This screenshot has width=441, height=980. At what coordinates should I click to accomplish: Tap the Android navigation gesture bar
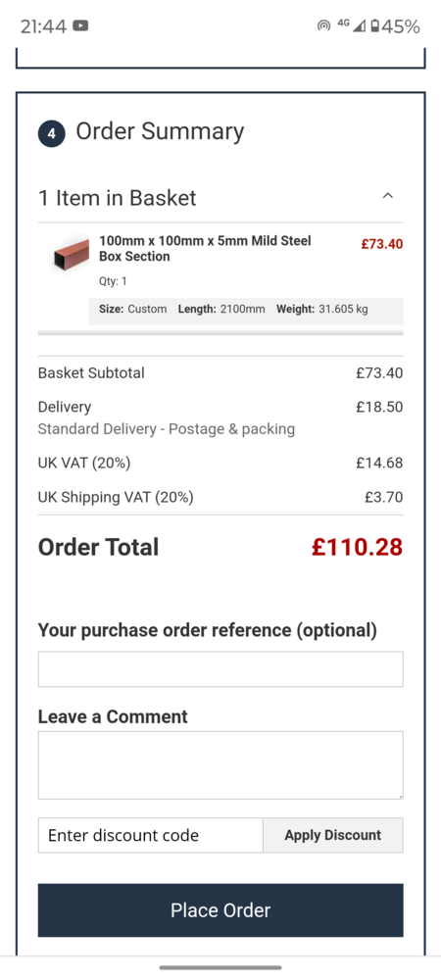pos(220,967)
